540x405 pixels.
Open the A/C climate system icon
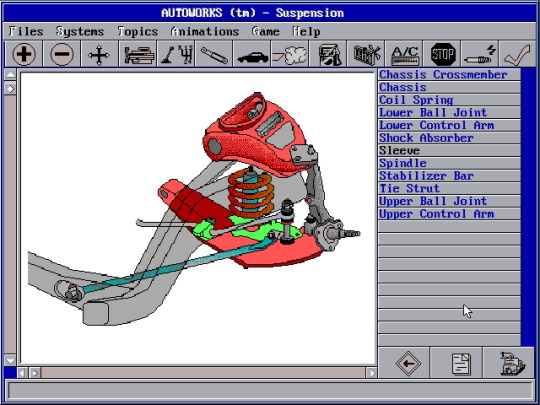click(404, 54)
